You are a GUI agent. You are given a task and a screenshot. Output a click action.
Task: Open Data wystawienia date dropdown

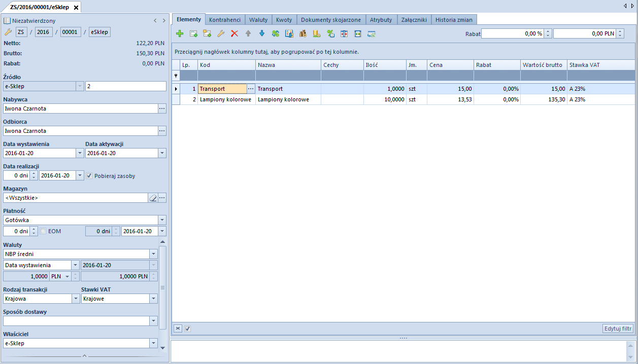point(80,153)
